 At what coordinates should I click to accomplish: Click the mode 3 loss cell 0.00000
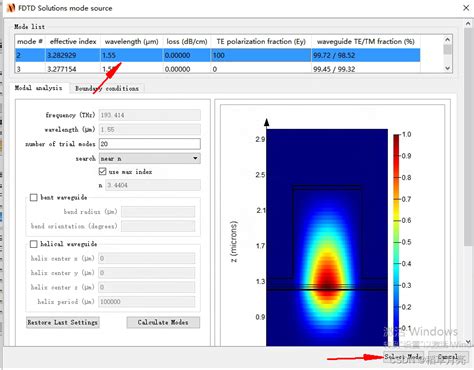tap(187, 69)
